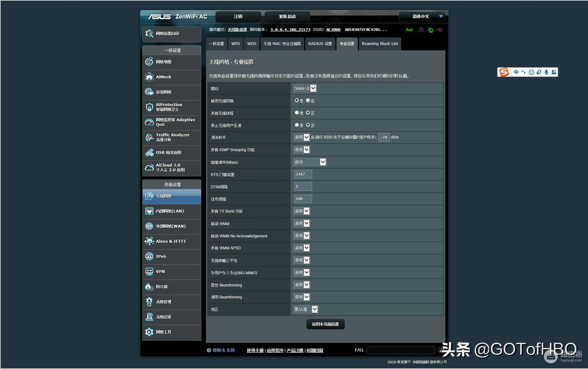588x369 pixels.
Task: Click the USB status icon in header
Action: (x=440, y=30)
